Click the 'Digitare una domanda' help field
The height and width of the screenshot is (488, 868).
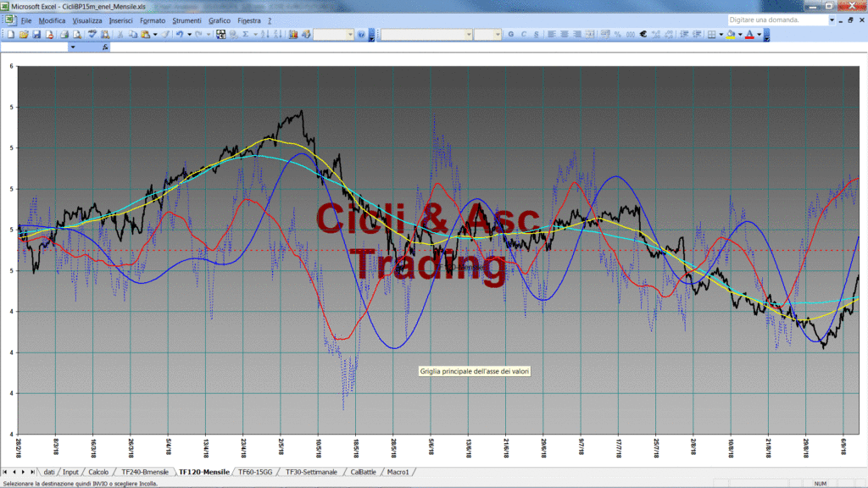776,20
